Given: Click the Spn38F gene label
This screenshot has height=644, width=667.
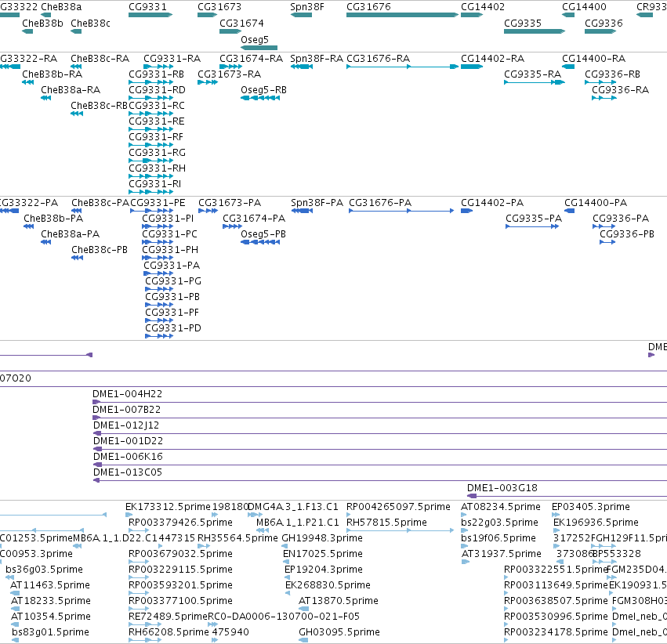Looking at the screenshot, I should [x=307, y=7].
